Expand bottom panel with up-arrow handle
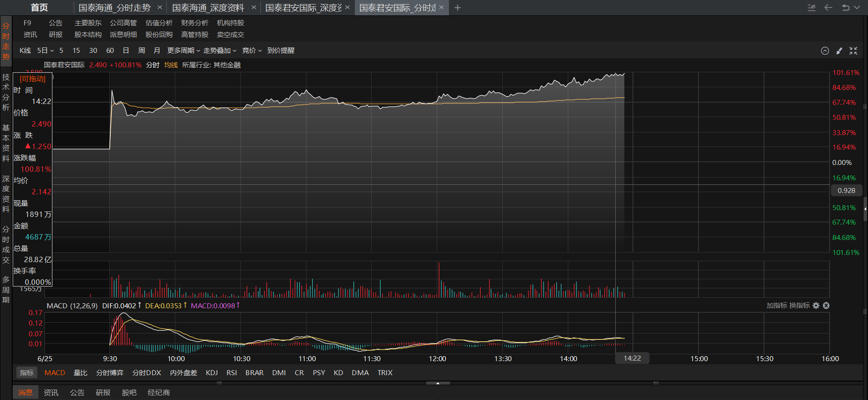This screenshot has width=868, height=400. pos(438,383)
